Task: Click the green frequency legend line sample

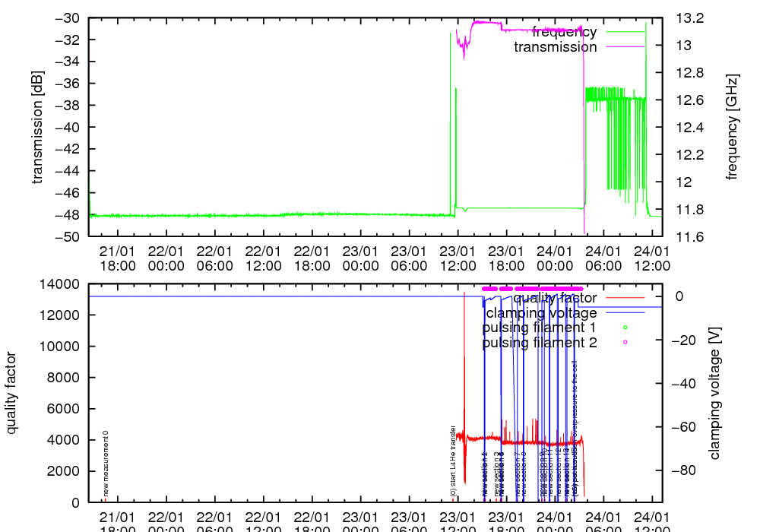Action: point(625,32)
